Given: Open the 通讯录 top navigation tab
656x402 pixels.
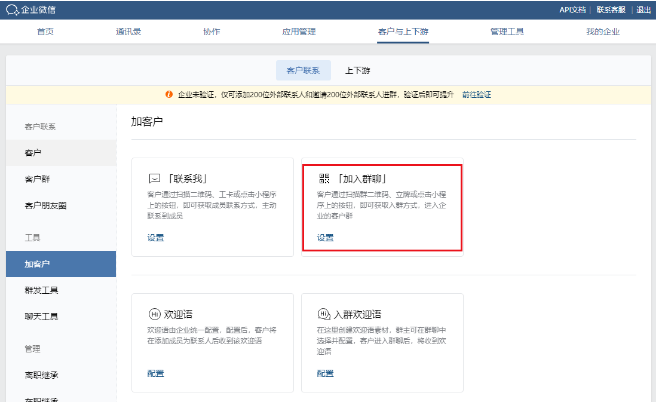Looking at the screenshot, I should [128, 32].
